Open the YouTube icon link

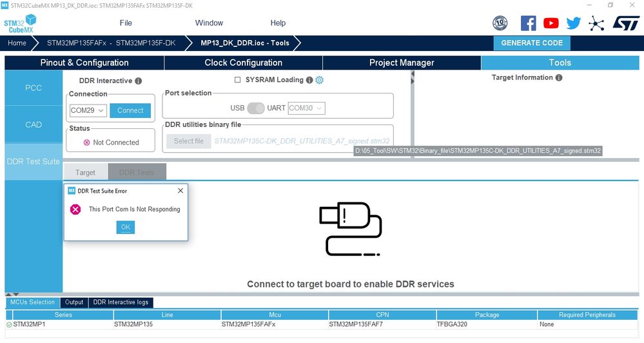(551, 23)
